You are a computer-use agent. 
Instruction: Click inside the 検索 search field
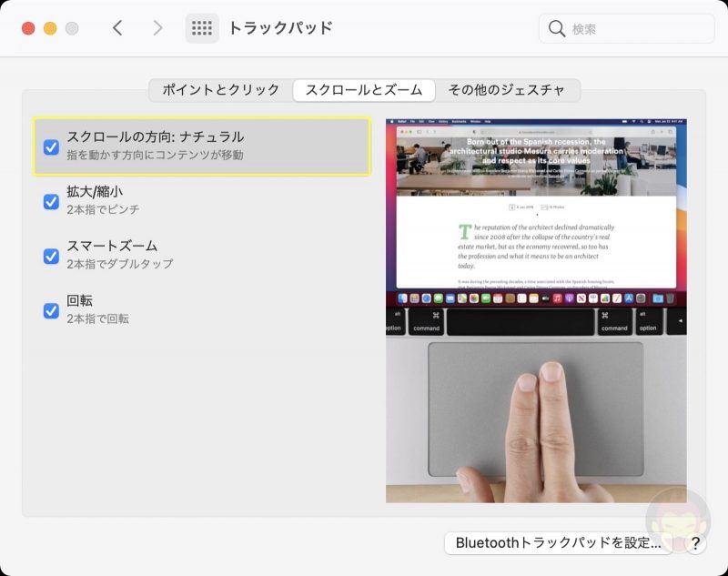628,28
